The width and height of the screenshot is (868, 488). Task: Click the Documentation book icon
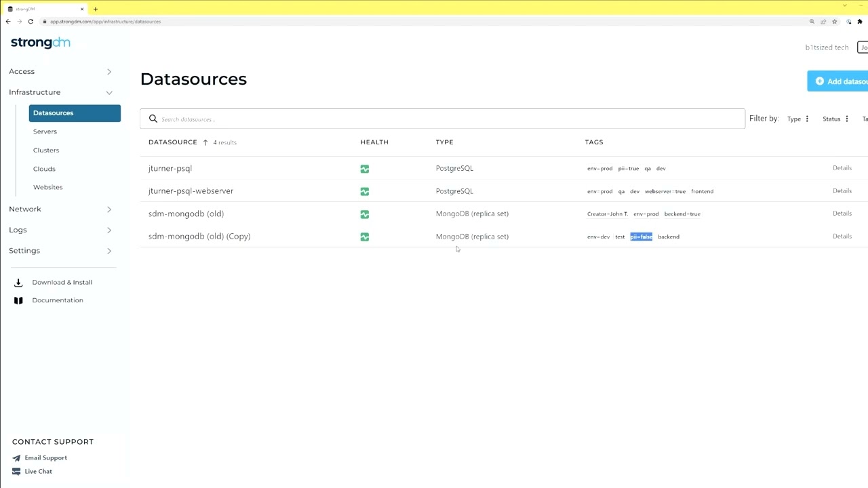click(x=18, y=300)
